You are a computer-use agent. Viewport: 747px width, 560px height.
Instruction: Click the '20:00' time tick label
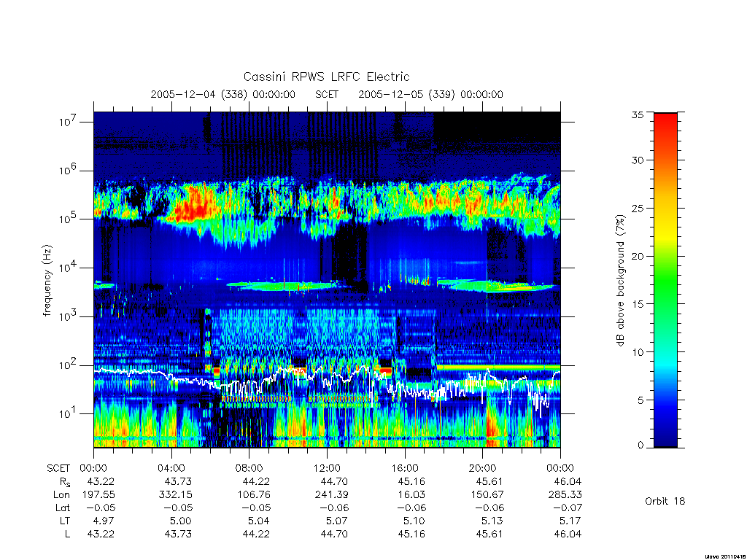(483, 468)
